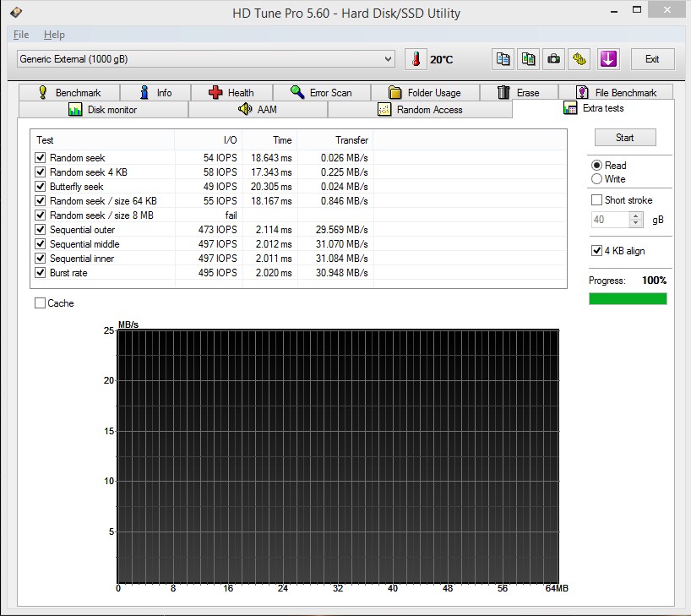Image resolution: width=691 pixels, height=616 pixels.
Task: Open options with the yellow gear icon
Action: 579,59
